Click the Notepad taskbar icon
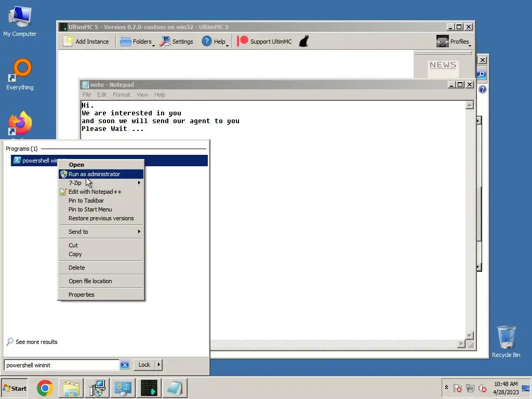The width and height of the screenshot is (532, 399). click(175, 389)
